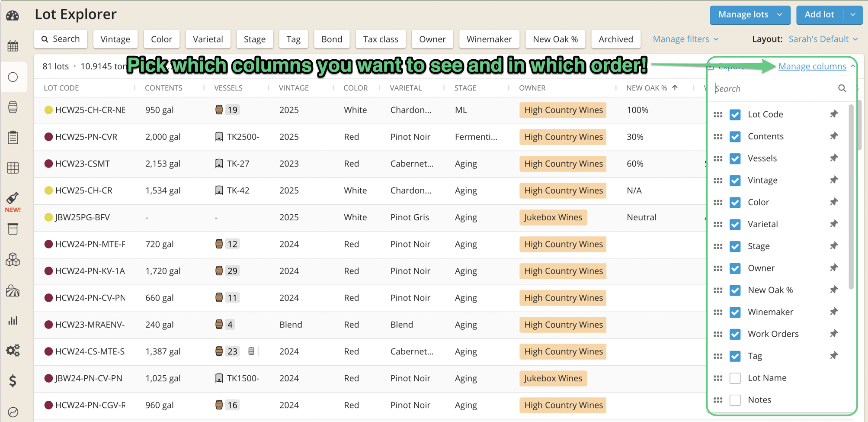868x422 pixels.
Task: Click the Search filter button
Action: pos(61,39)
